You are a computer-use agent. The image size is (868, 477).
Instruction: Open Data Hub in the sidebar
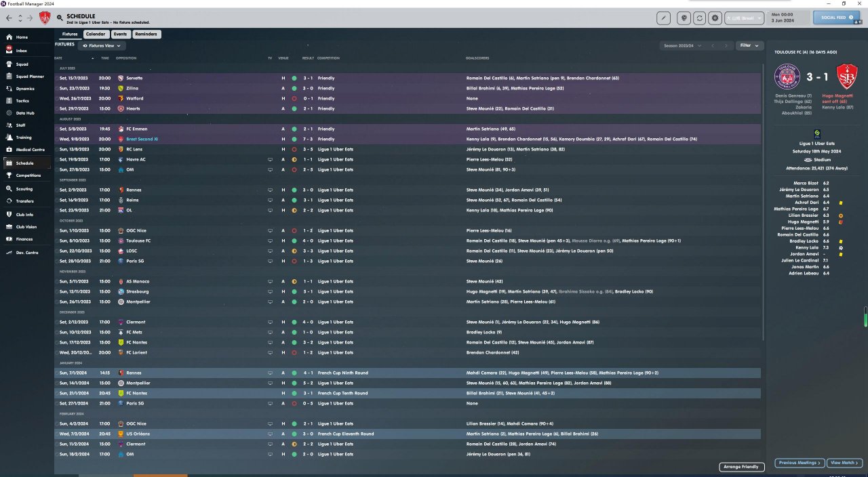27,113
